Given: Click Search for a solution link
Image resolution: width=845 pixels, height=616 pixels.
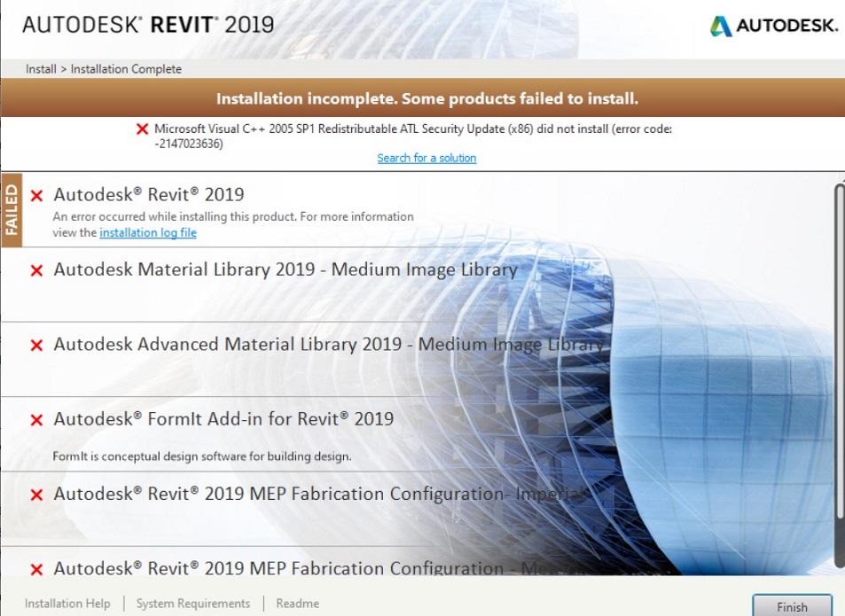Looking at the screenshot, I should (x=426, y=158).
